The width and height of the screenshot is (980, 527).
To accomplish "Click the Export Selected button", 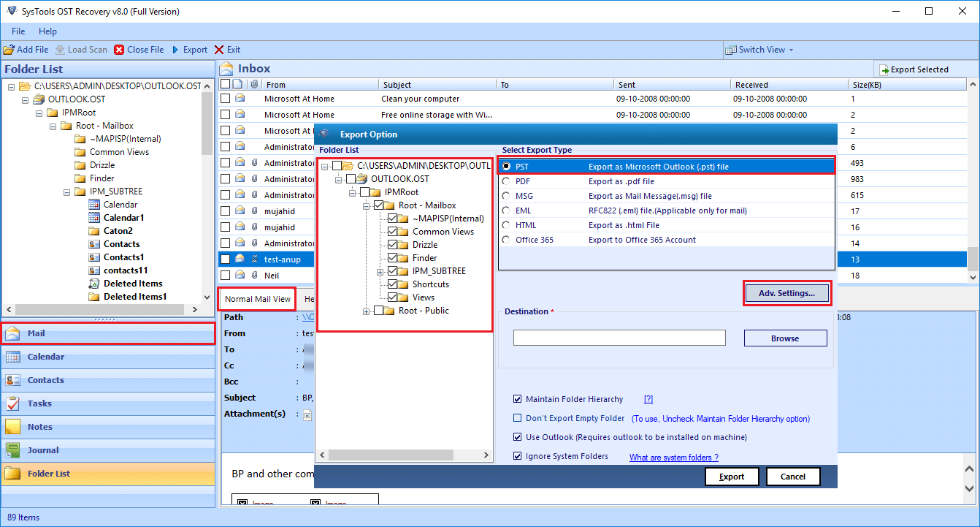I will (x=914, y=69).
